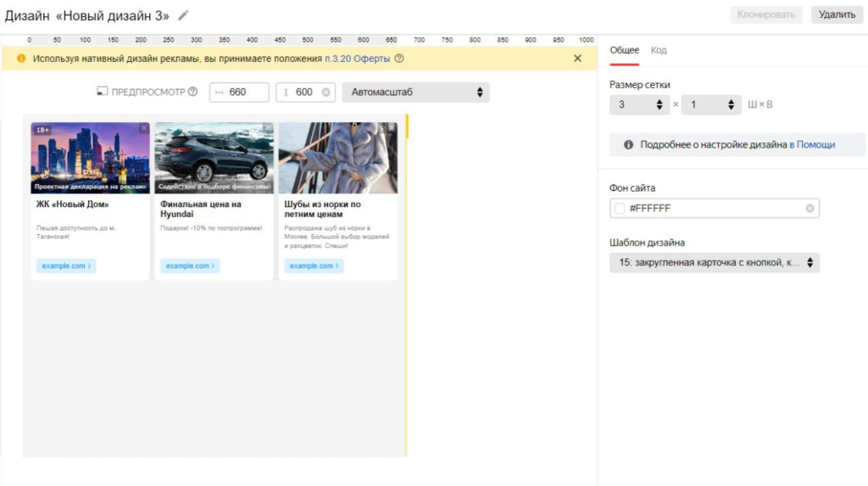The height and width of the screenshot is (486, 868).
Task: Click the ПРЕДПРОСМОТР label
Action: [148, 92]
